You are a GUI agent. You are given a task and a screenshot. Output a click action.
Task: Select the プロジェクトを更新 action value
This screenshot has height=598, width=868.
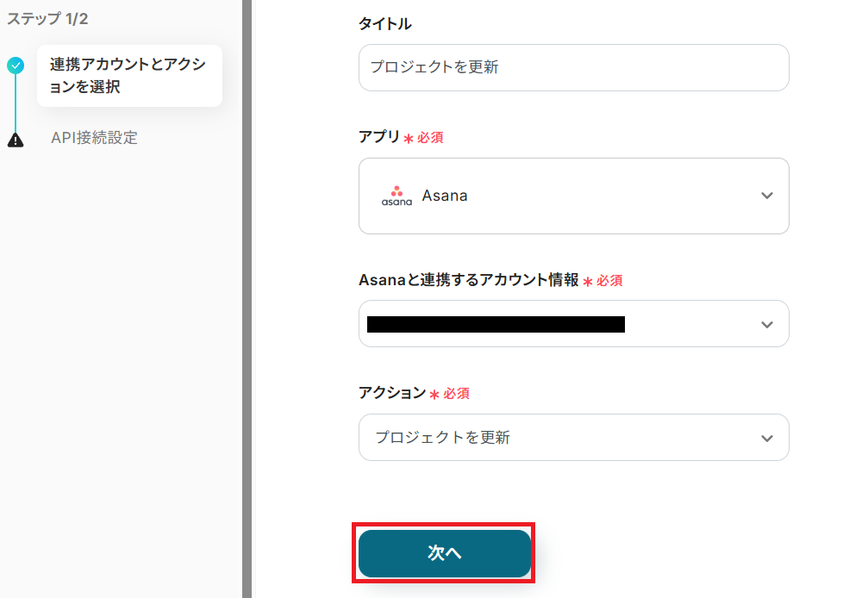[x=442, y=438]
